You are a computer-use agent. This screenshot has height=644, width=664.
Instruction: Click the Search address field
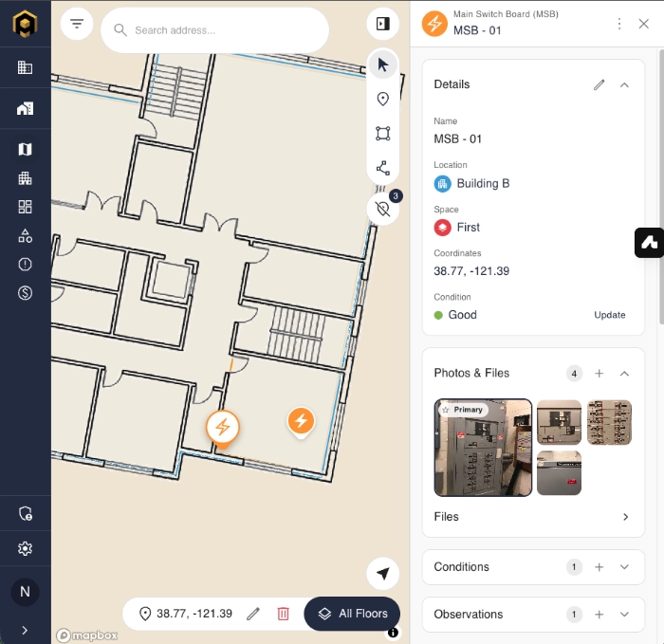coord(214,30)
